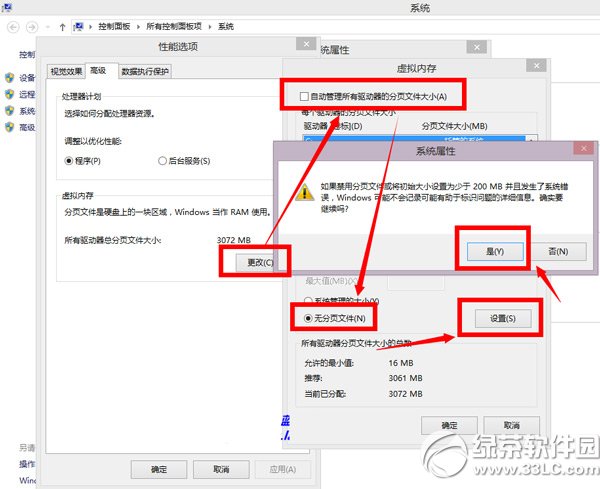Select drive C row in paging list
Viewport: 600px width, 489px height.
coord(414,139)
